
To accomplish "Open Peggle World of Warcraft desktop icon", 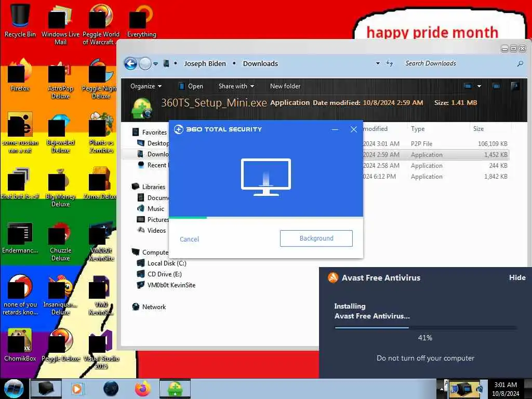I will [100, 24].
